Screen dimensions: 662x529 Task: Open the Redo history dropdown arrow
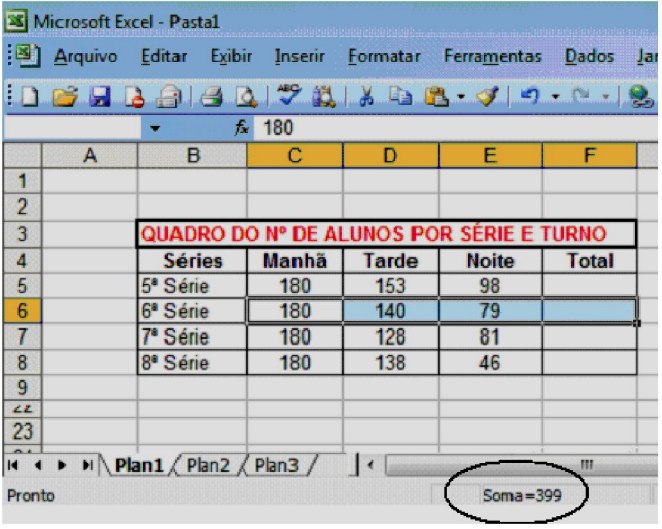[x=605, y=97]
